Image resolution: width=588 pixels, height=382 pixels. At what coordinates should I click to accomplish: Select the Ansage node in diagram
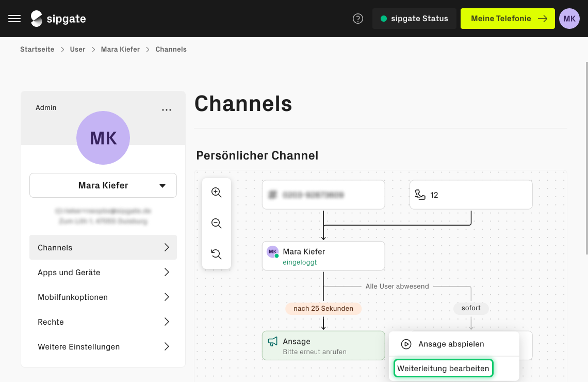[x=323, y=346]
